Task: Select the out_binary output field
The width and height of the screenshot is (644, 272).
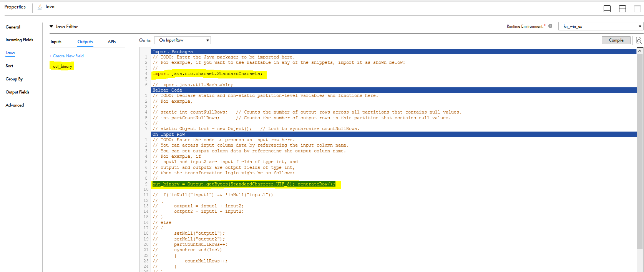Action: tap(62, 66)
